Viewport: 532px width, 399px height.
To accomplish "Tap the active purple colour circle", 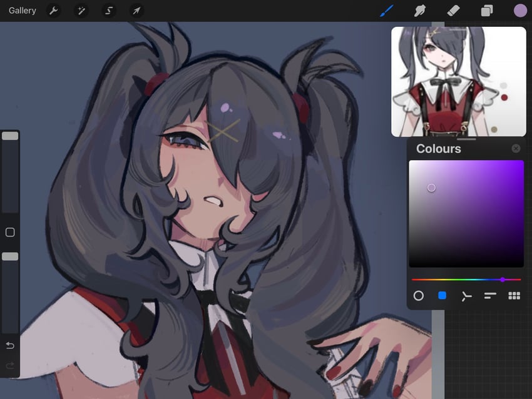I will (520, 11).
